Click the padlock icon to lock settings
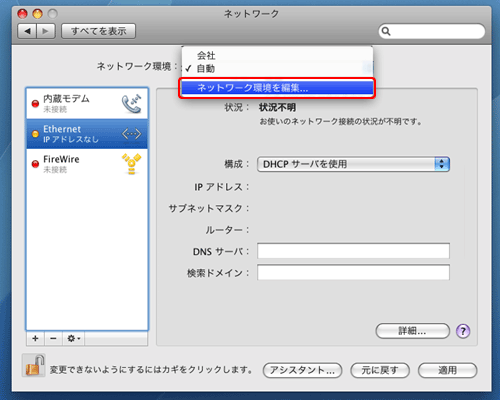 34,366
